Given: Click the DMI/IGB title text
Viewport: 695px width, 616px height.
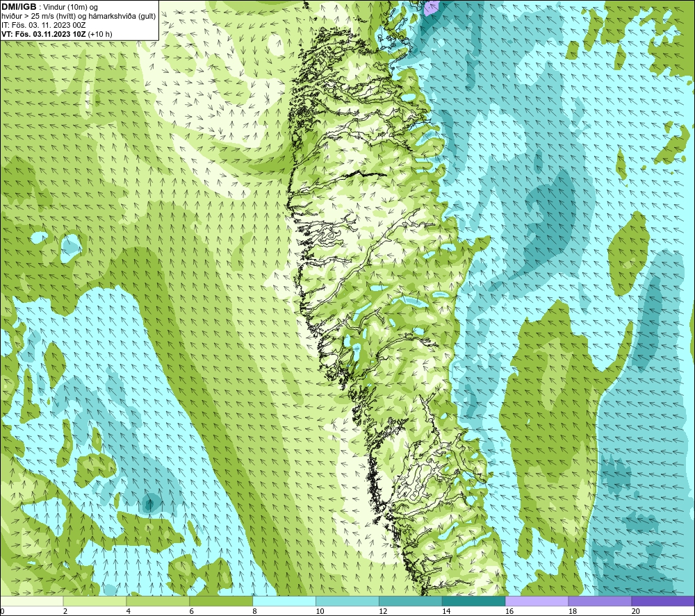Looking at the screenshot, I should click(19, 7).
